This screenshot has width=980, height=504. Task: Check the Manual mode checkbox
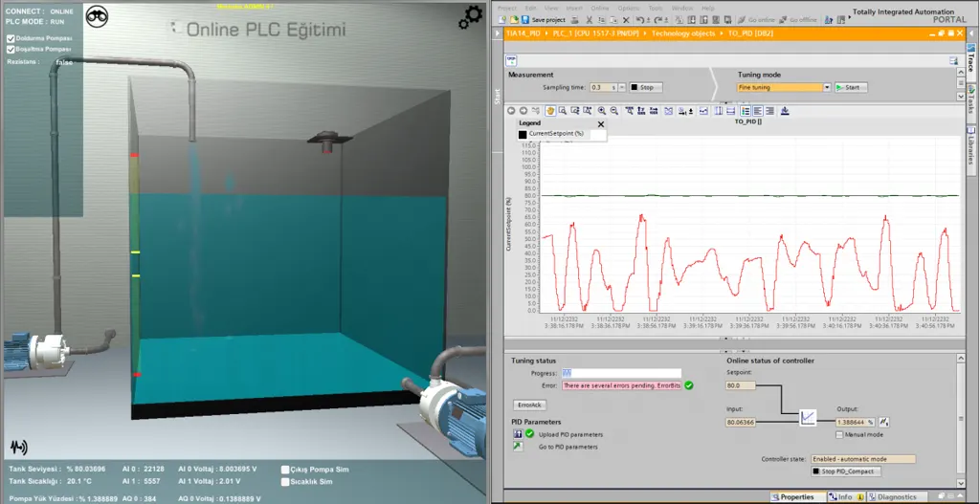[839, 434]
